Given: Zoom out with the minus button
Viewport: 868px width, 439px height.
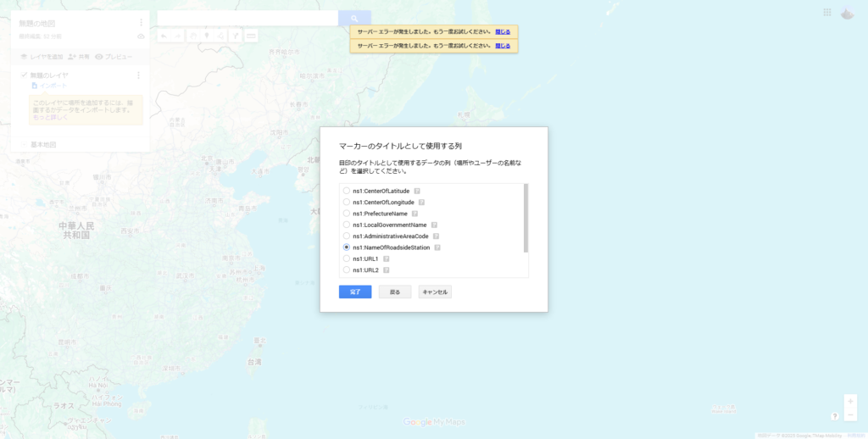Looking at the screenshot, I should click(850, 414).
